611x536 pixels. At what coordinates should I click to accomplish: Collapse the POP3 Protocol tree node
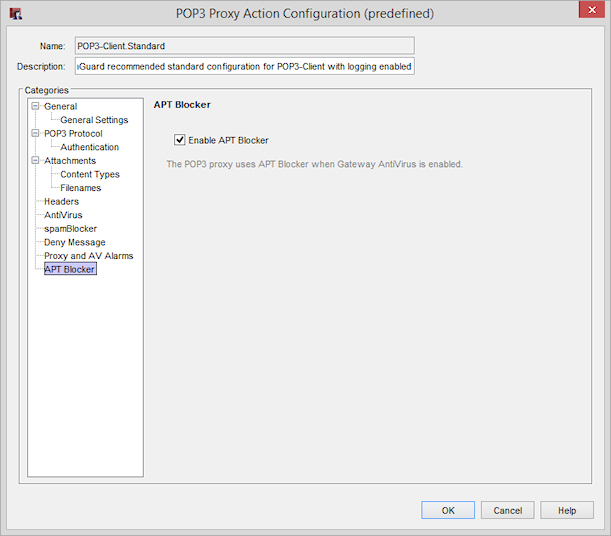click(x=35, y=133)
